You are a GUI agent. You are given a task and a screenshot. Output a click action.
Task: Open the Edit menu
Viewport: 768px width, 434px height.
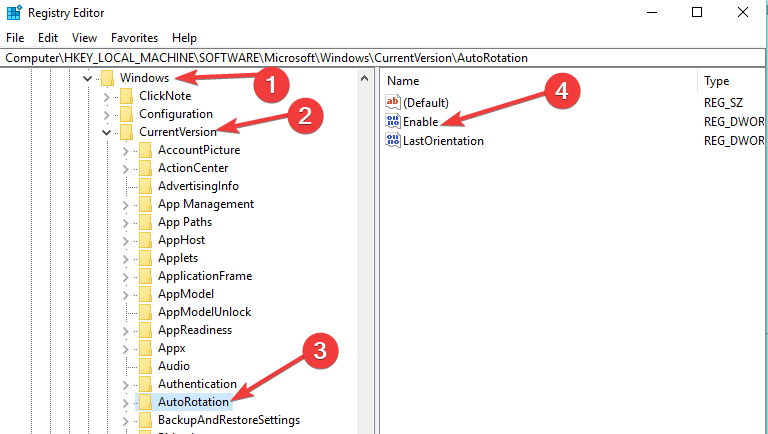(48, 38)
